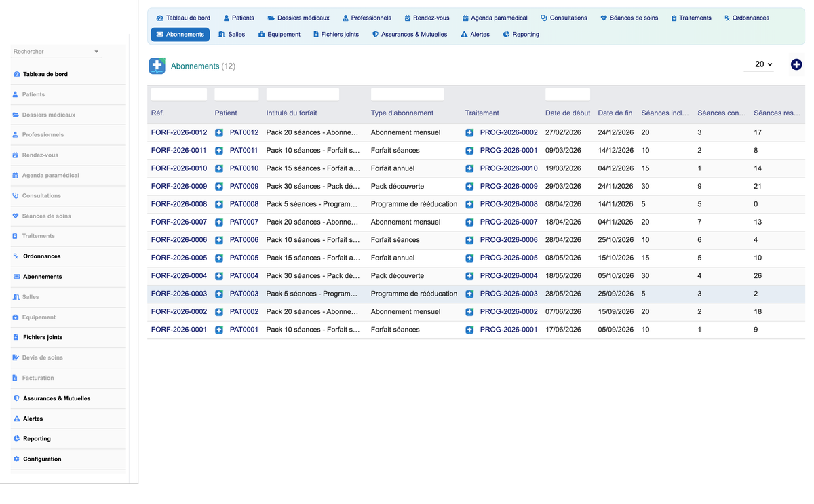Click the Réf. filter input field
Viewport: 814px width, 504px height.
(179, 94)
